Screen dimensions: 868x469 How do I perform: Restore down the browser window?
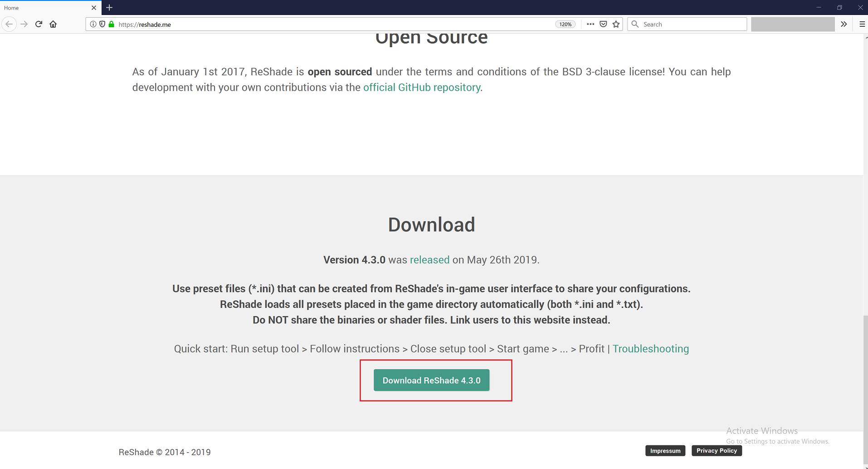point(839,8)
